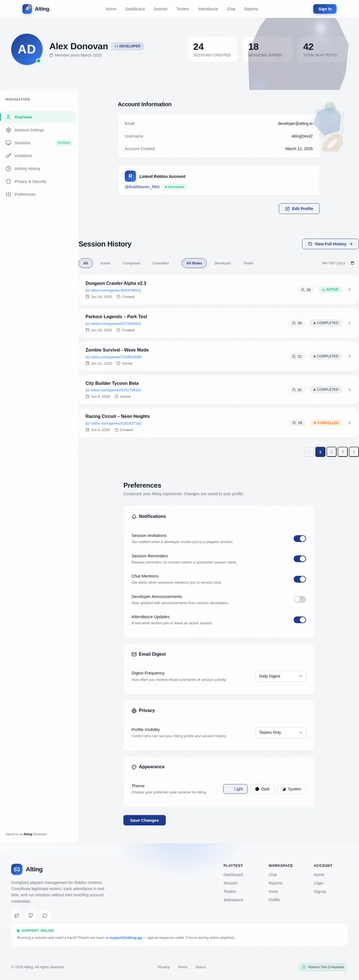Filter sessions by Completed tab
359x980 pixels.
point(131,263)
